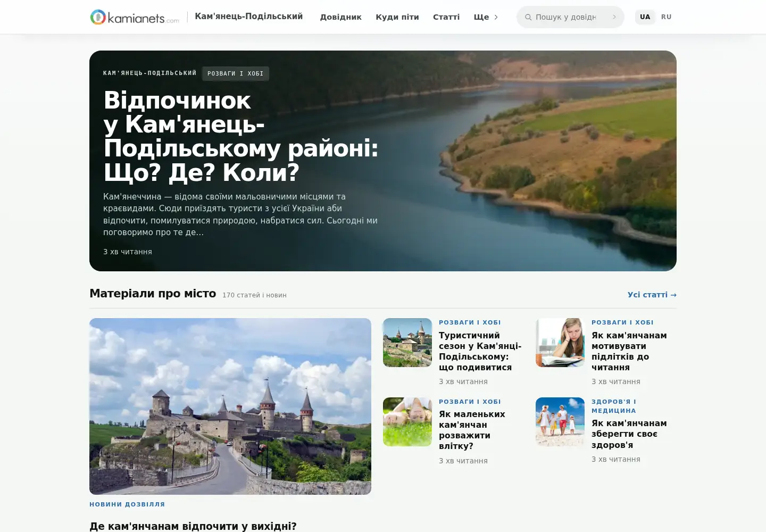The height and width of the screenshot is (532, 766).
Task: Open the family on beach thumbnail
Action: click(x=560, y=422)
